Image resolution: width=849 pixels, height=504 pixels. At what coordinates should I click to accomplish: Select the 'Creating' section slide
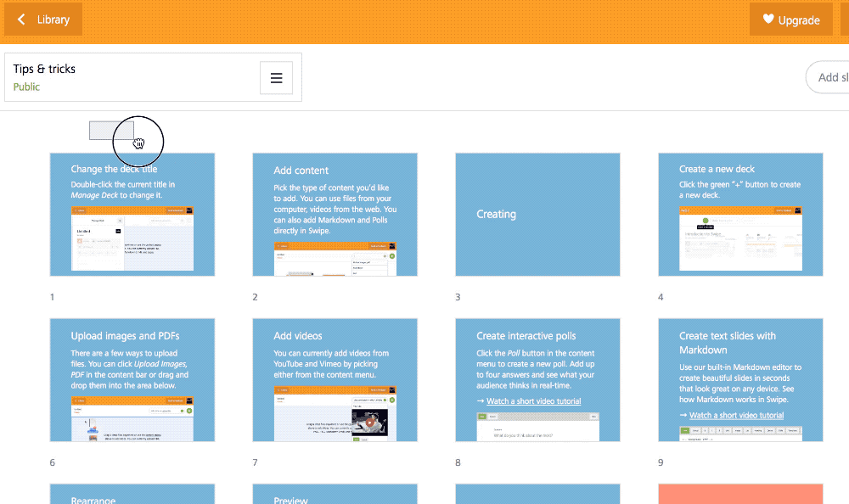point(537,215)
